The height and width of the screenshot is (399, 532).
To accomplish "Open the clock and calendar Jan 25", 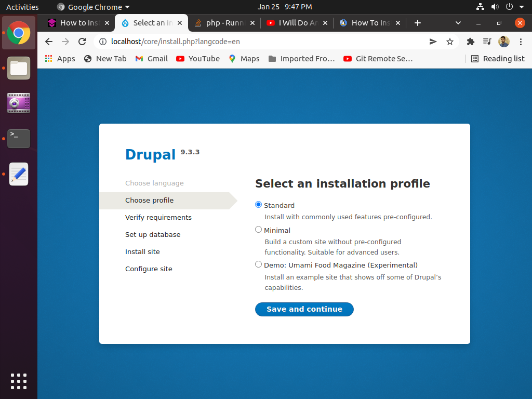I will pos(285,7).
